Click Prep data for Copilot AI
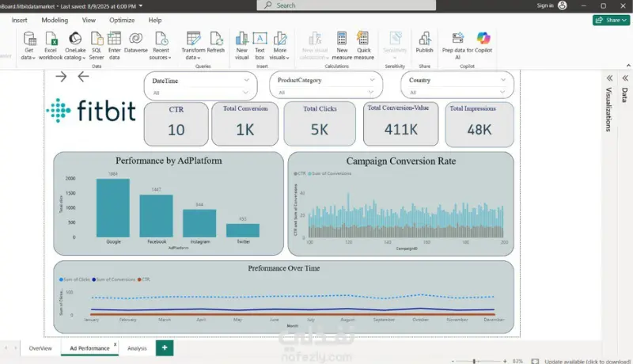The image size is (633, 364). pos(458,46)
